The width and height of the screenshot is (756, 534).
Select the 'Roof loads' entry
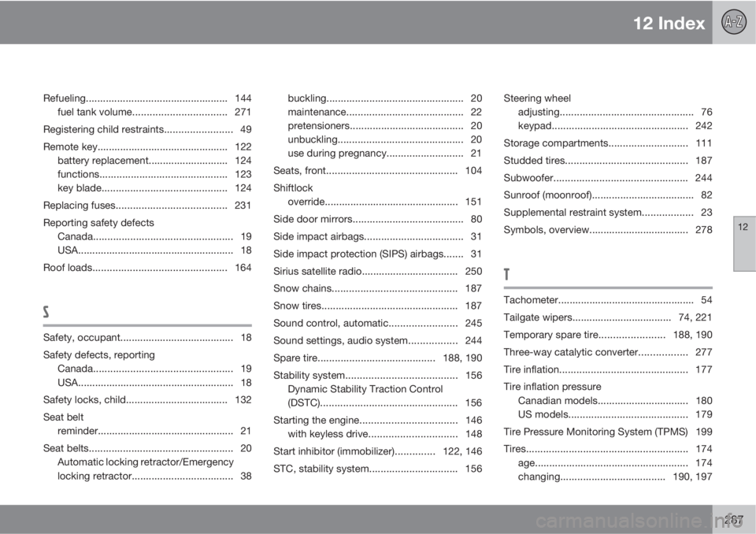(x=147, y=268)
